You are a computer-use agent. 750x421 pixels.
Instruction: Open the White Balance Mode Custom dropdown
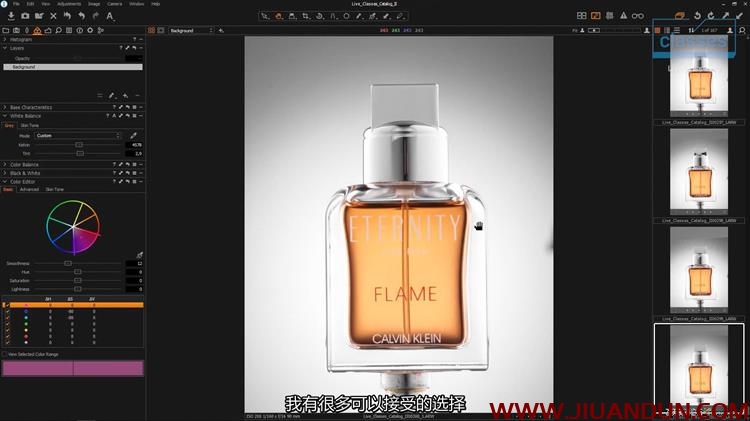click(x=78, y=136)
